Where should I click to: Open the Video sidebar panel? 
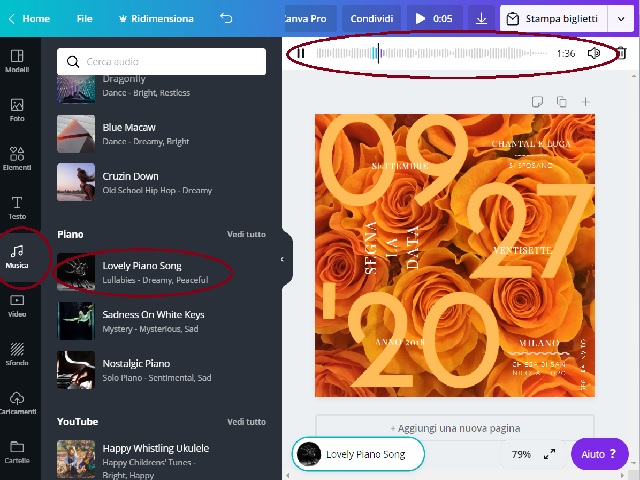pos(17,306)
